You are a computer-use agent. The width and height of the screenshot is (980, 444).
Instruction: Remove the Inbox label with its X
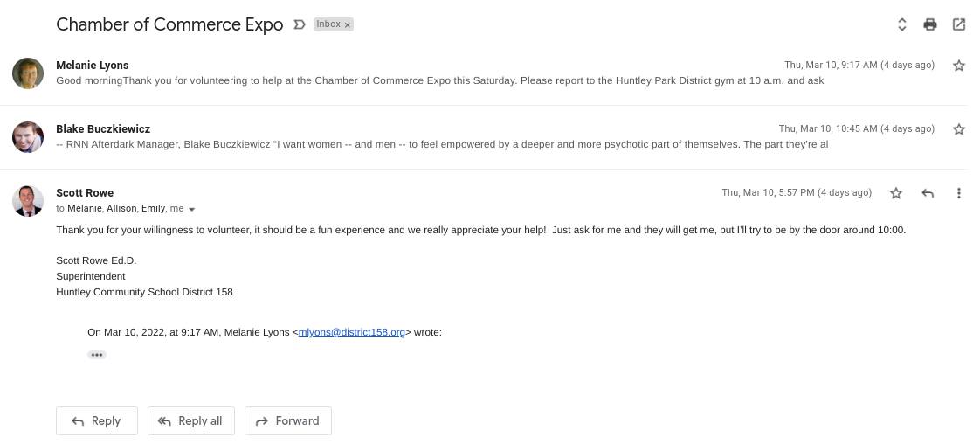[348, 25]
